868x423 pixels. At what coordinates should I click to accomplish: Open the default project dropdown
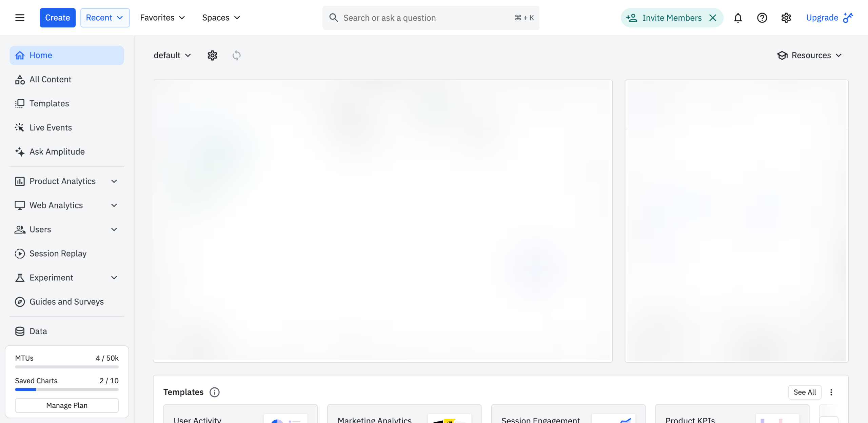click(x=172, y=55)
